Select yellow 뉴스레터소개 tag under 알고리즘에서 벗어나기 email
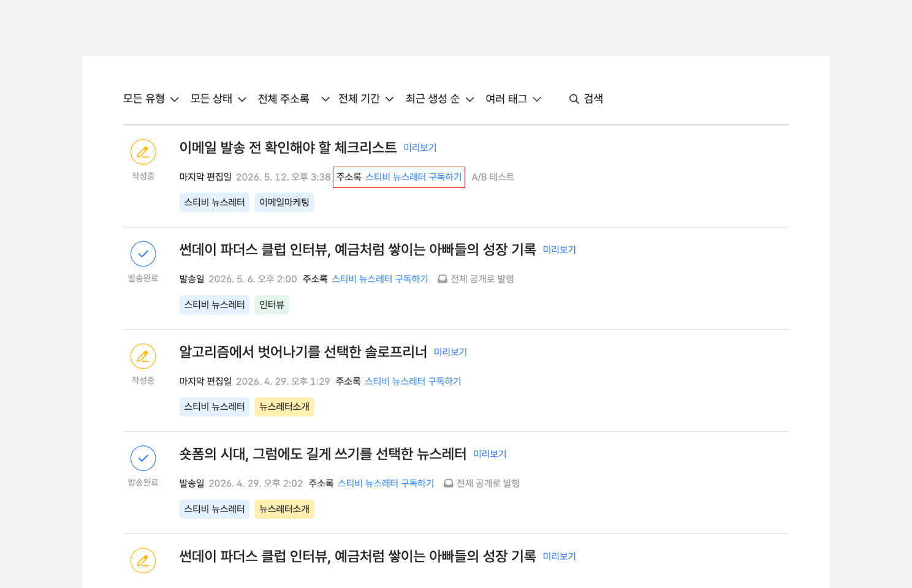 coord(284,407)
